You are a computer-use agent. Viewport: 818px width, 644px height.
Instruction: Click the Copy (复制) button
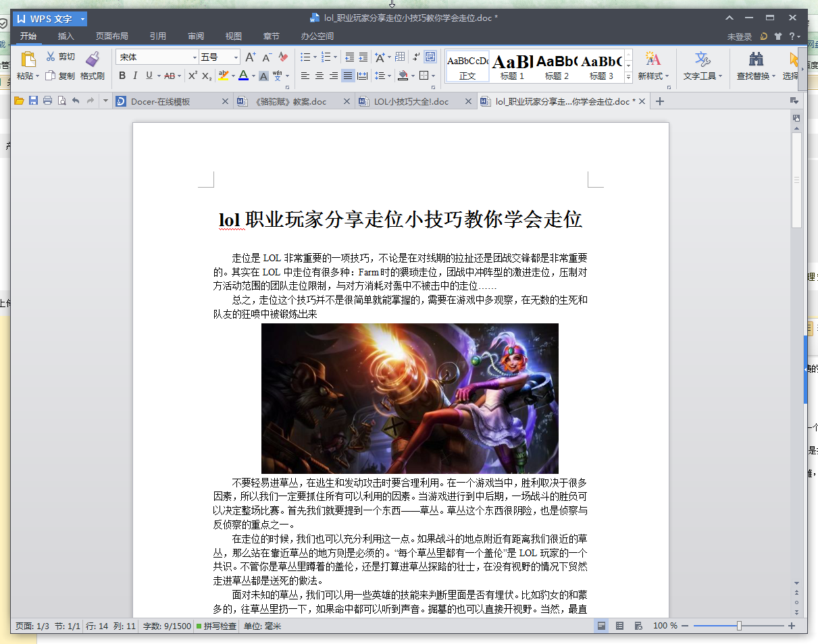(60, 76)
